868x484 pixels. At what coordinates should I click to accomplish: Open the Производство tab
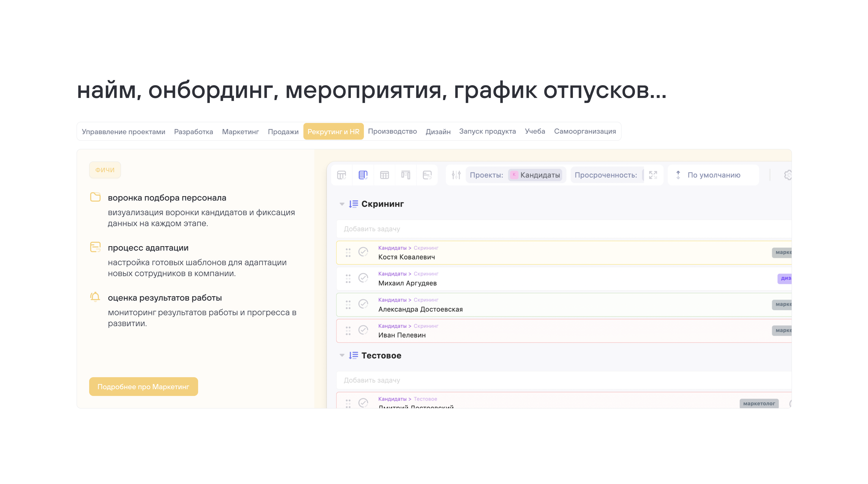tap(392, 131)
